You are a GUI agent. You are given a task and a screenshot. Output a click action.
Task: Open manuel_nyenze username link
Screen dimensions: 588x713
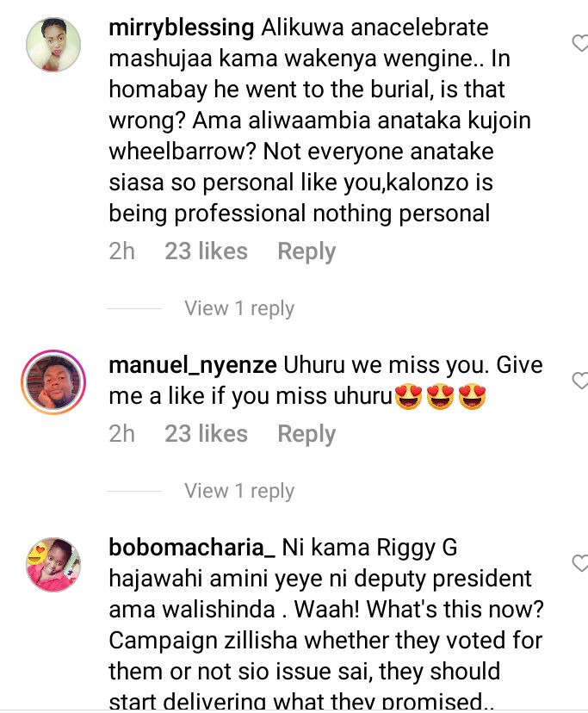[x=193, y=365]
